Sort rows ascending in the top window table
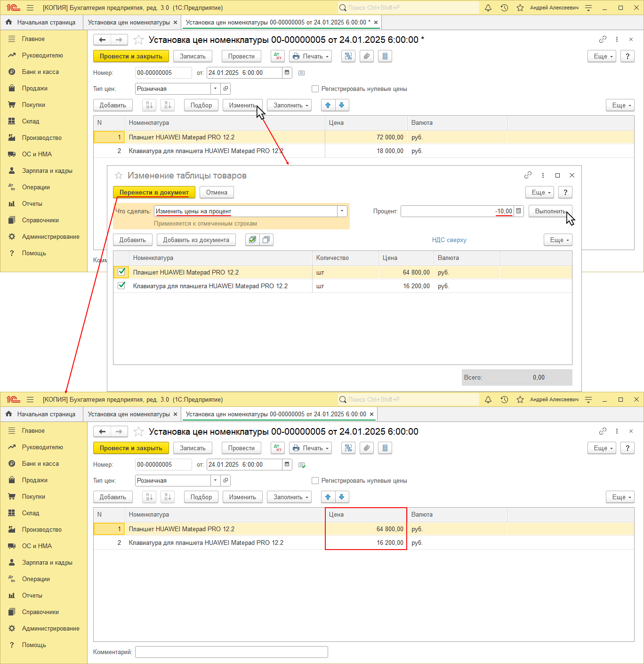Screen dimensions: 644x664 [149, 105]
